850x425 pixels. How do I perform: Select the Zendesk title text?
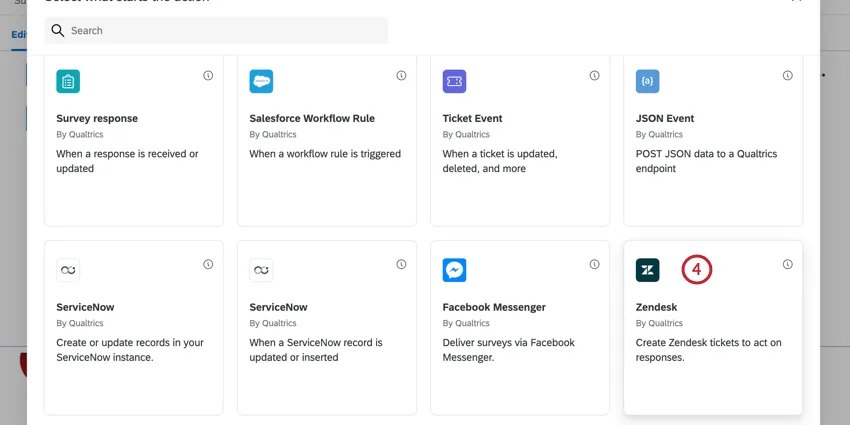point(657,307)
